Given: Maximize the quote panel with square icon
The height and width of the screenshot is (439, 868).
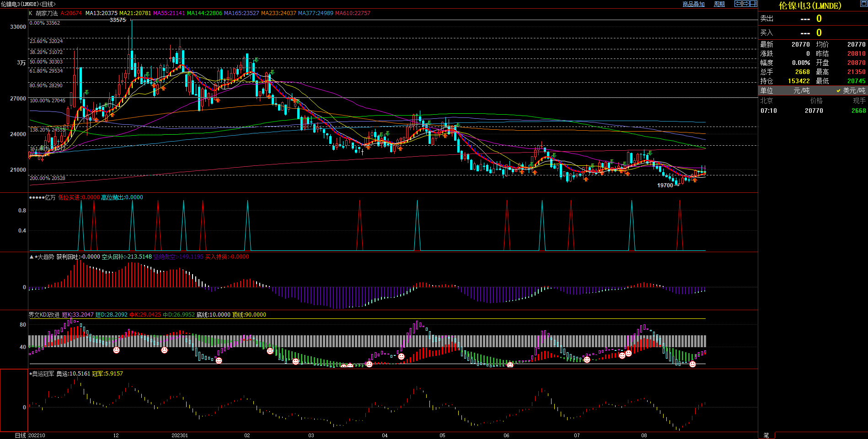Looking at the screenshot, I should coord(863,4).
